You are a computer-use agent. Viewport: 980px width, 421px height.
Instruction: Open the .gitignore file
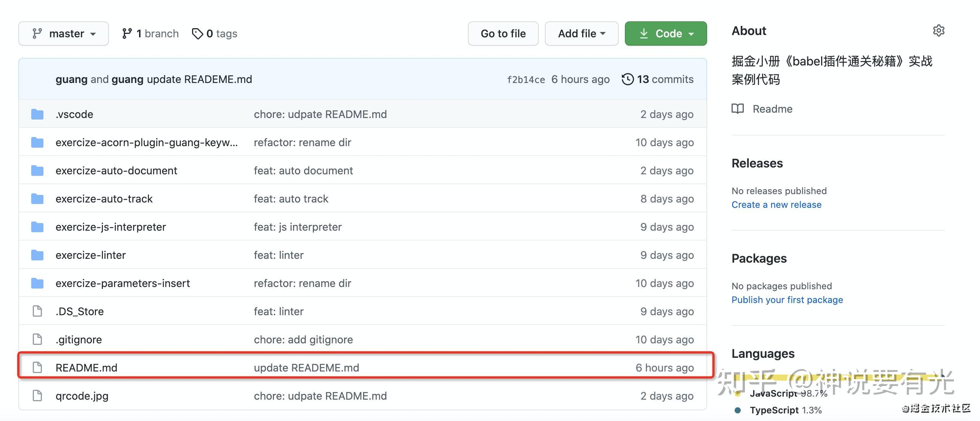(79, 340)
